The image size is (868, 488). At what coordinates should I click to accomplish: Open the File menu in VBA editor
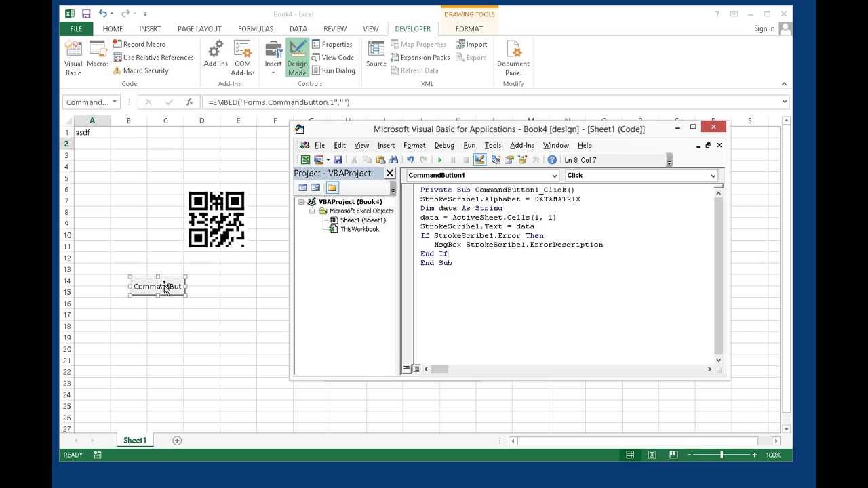319,145
